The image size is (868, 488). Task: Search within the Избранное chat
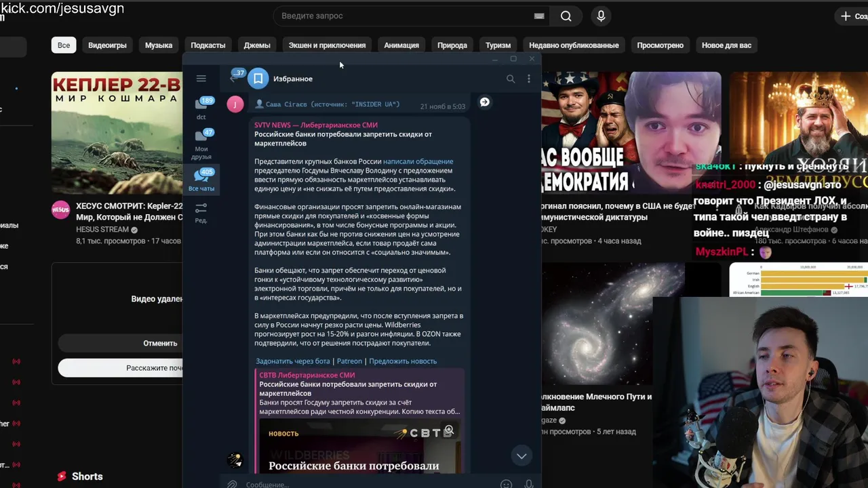click(511, 79)
